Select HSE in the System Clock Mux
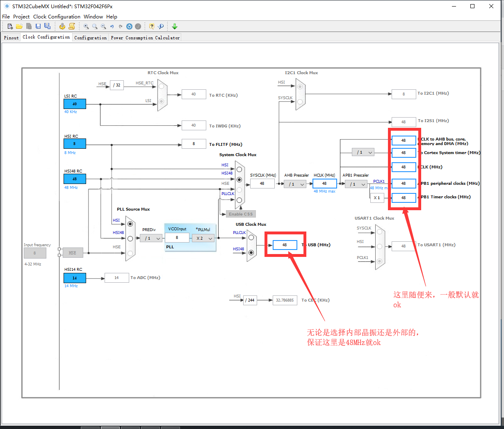The width and height of the screenshot is (504, 429). (239, 189)
